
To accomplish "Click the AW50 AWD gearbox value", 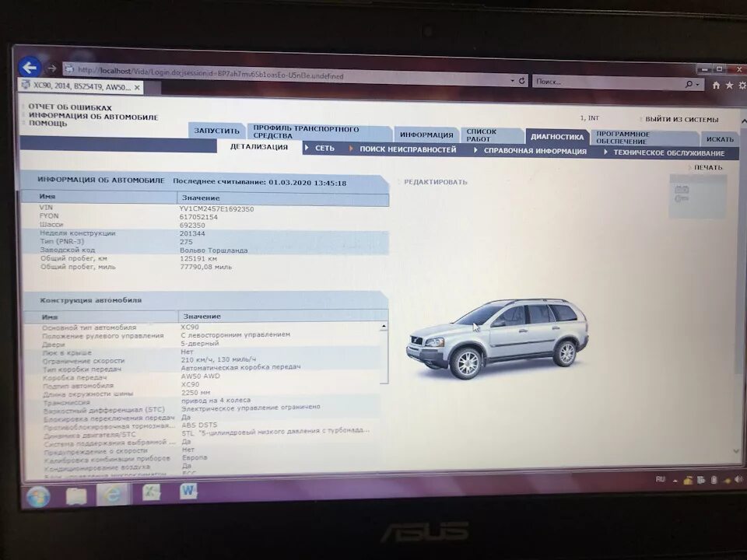I will pos(200,376).
